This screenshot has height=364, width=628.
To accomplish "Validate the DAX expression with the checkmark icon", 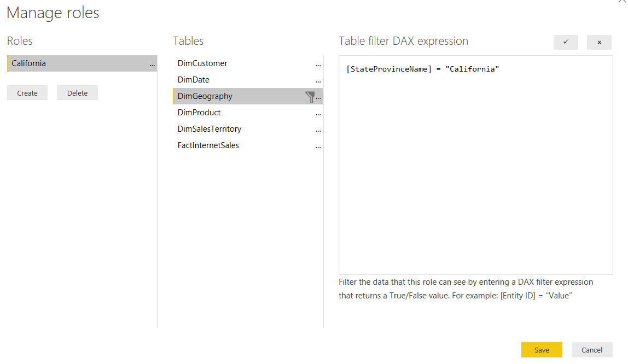I will pyautogui.click(x=566, y=42).
